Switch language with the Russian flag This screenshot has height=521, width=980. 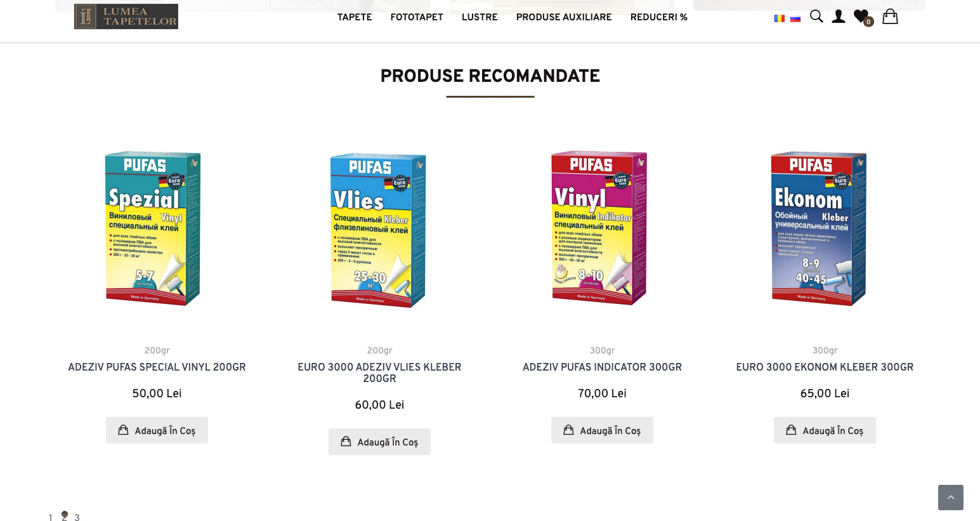point(795,18)
